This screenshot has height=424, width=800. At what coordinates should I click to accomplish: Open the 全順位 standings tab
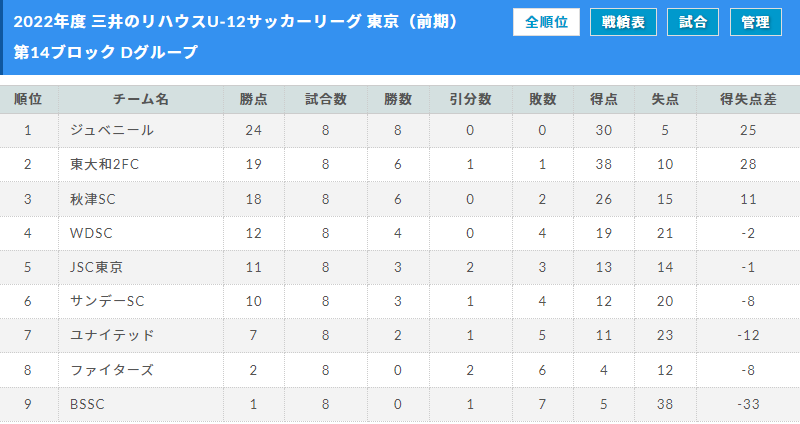pos(546,22)
